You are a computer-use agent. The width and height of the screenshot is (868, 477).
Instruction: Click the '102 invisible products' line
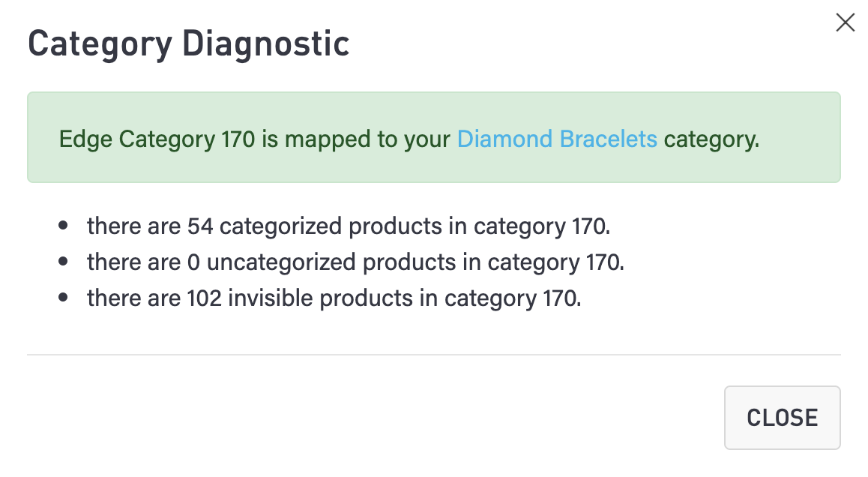[334, 298]
